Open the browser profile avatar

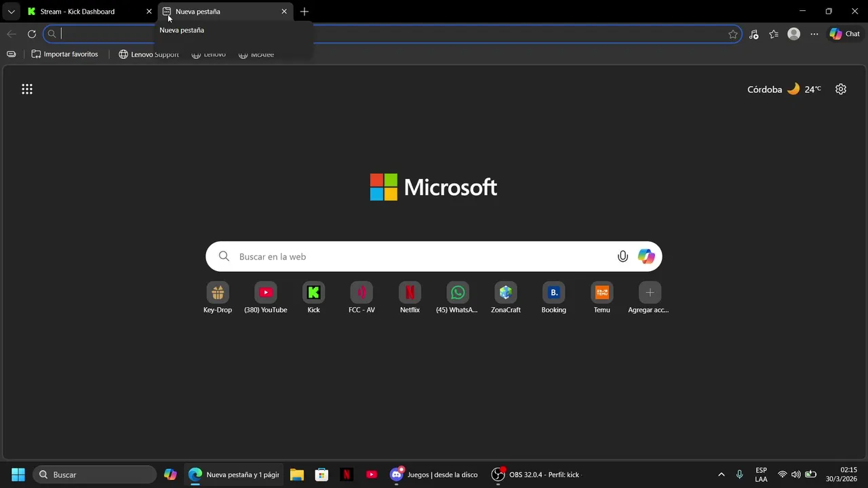point(794,34)
